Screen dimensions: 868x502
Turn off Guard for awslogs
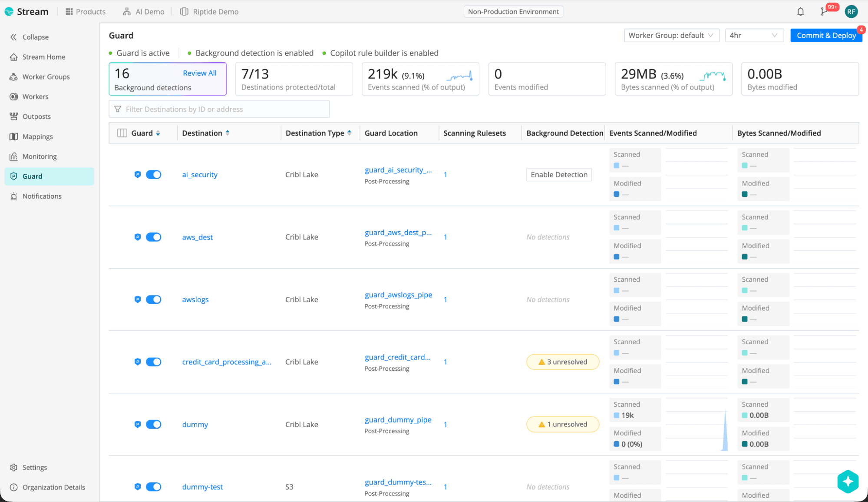(154, 299)
